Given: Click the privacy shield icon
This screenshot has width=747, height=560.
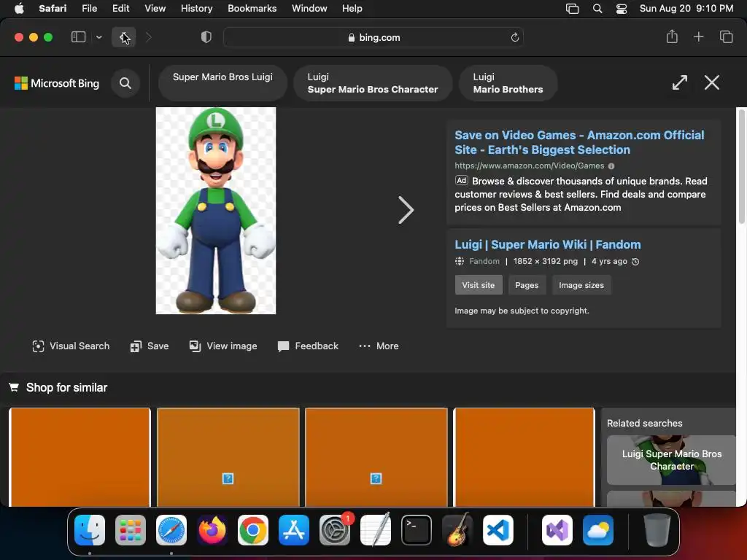Looking at the screenshot, I should 206,37.
